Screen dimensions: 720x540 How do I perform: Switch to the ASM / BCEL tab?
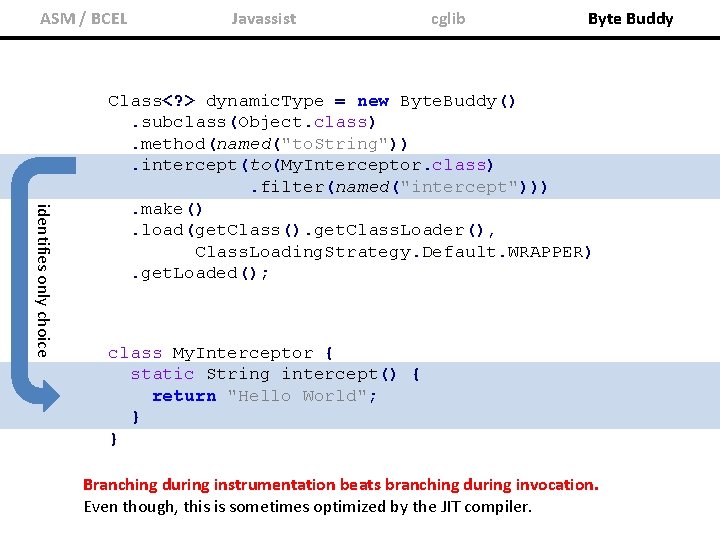[84, 19]
